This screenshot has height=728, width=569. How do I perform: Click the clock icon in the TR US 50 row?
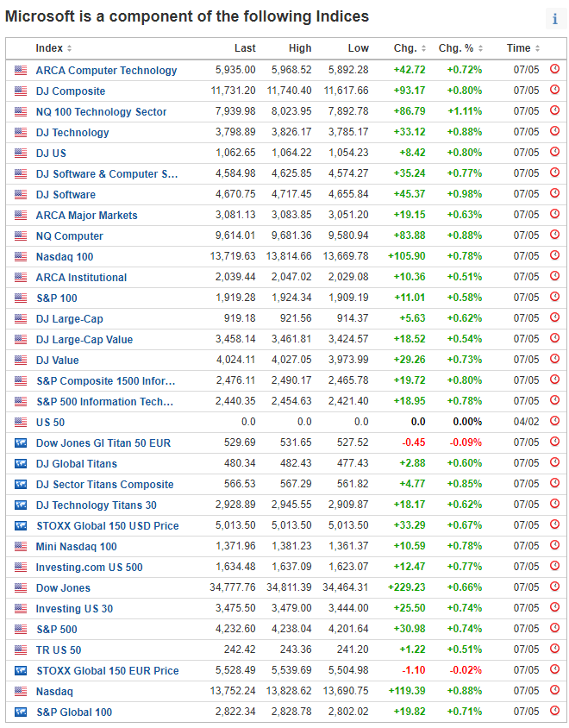point(554,650)
